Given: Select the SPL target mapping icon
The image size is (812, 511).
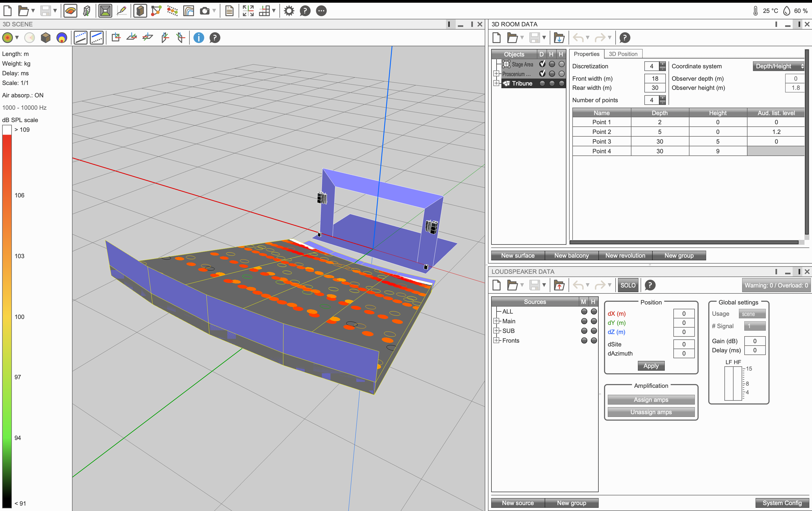Looking at the screenshot, I should click(8, 38).
